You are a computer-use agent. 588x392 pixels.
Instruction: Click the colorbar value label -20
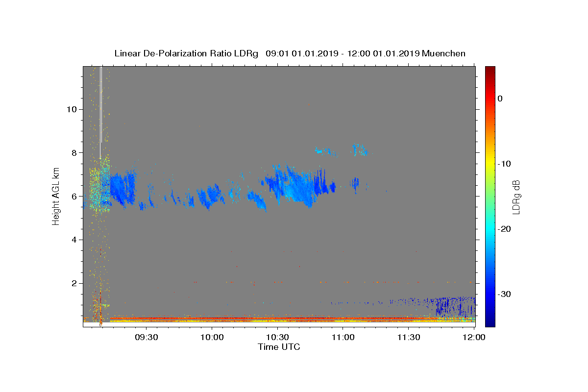pyautogui.click(x=504, y=229)
